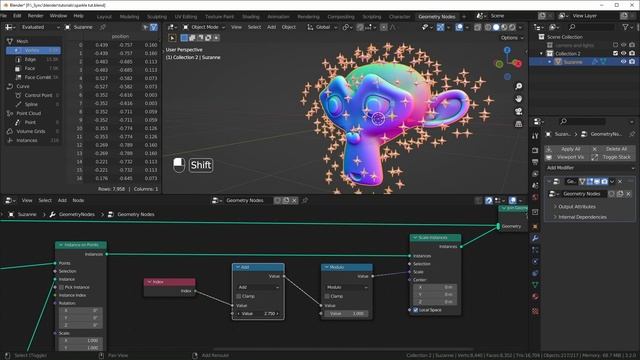Image resolution: width=640 pixels, height=360 pixels.
Task: Click the Toggle Stack button
Action: 613,157
